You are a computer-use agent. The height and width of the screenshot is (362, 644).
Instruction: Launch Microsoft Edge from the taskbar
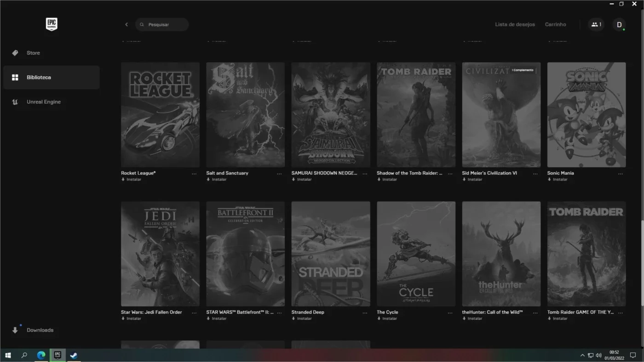pyautogui.click(x=41, y=355)
